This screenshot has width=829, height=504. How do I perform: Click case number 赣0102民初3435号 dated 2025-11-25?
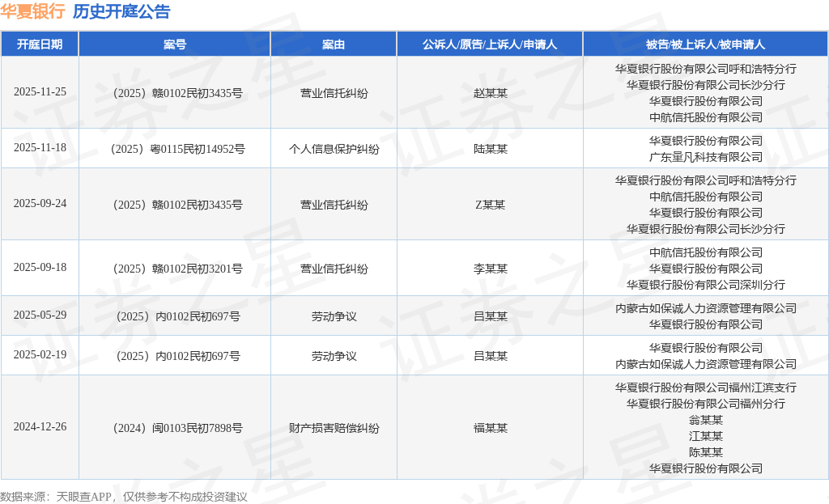coord(177,93)
